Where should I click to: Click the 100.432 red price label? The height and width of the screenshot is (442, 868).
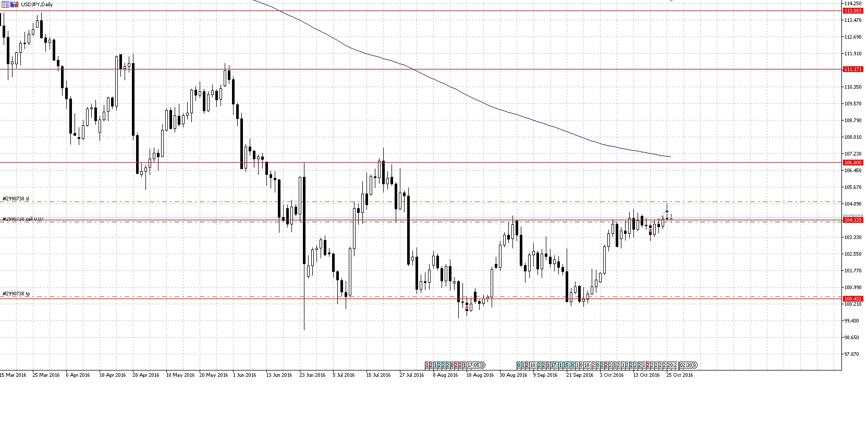point(852,298)
